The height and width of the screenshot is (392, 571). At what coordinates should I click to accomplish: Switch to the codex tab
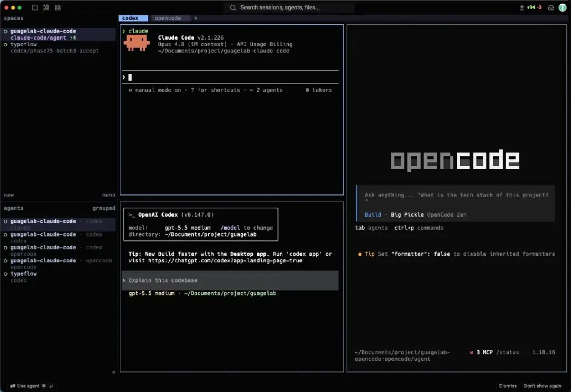pyautogui.click(x=133, y=18)
